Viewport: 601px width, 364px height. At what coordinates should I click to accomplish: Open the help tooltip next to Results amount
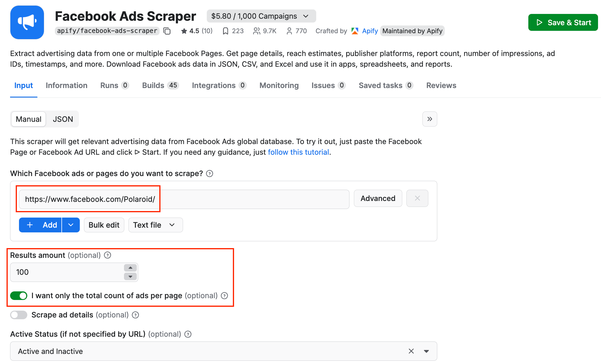107,255
